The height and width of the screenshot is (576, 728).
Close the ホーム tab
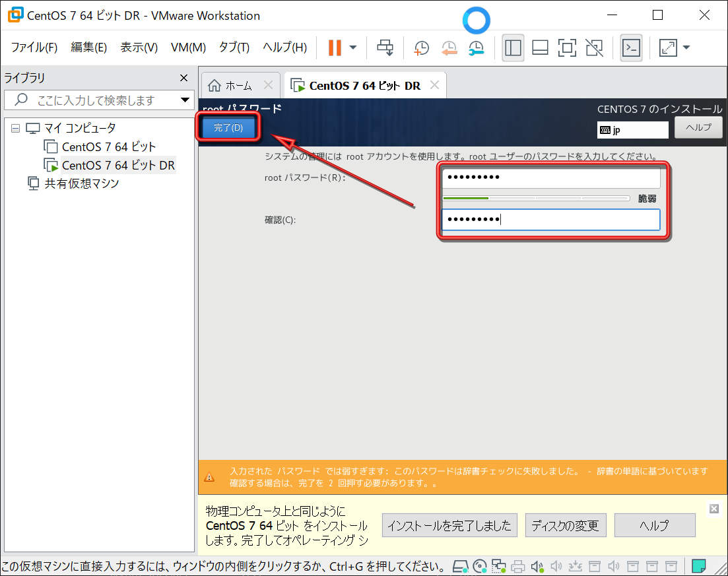268,85
